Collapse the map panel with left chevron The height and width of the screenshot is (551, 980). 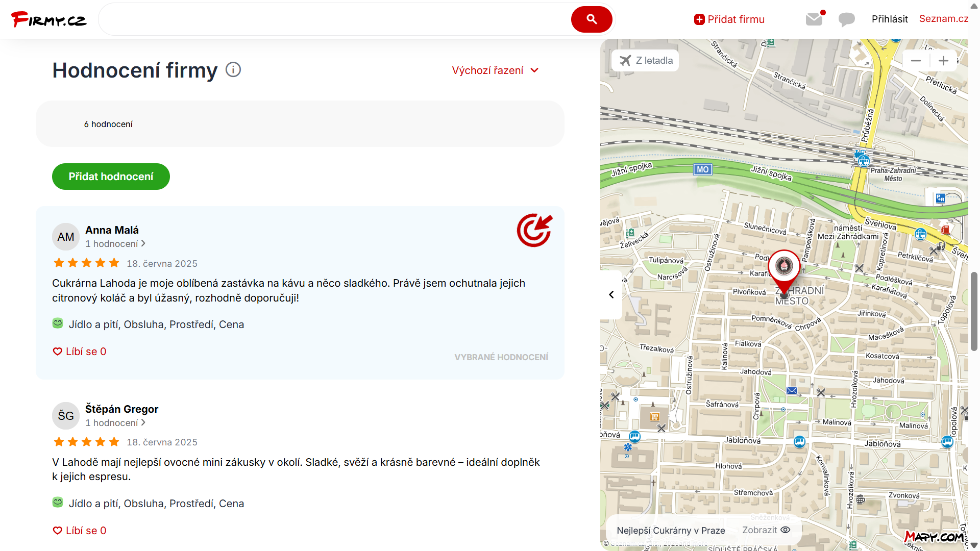[611, 294]
